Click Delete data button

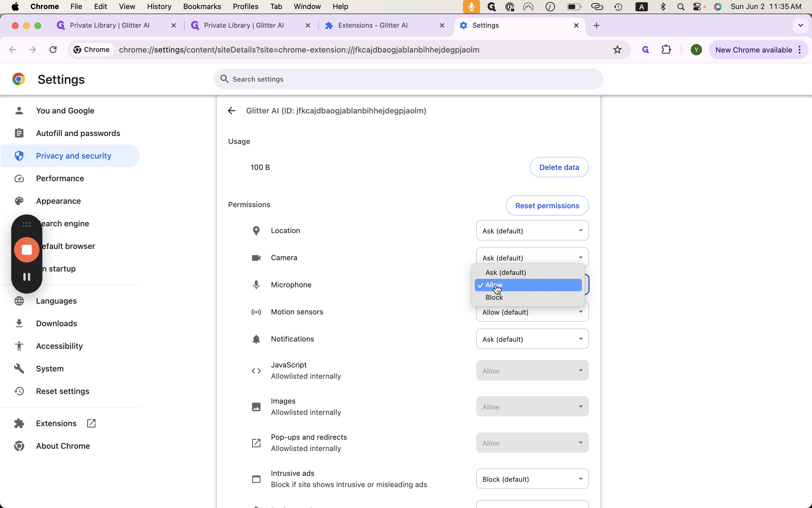point(559,167)
